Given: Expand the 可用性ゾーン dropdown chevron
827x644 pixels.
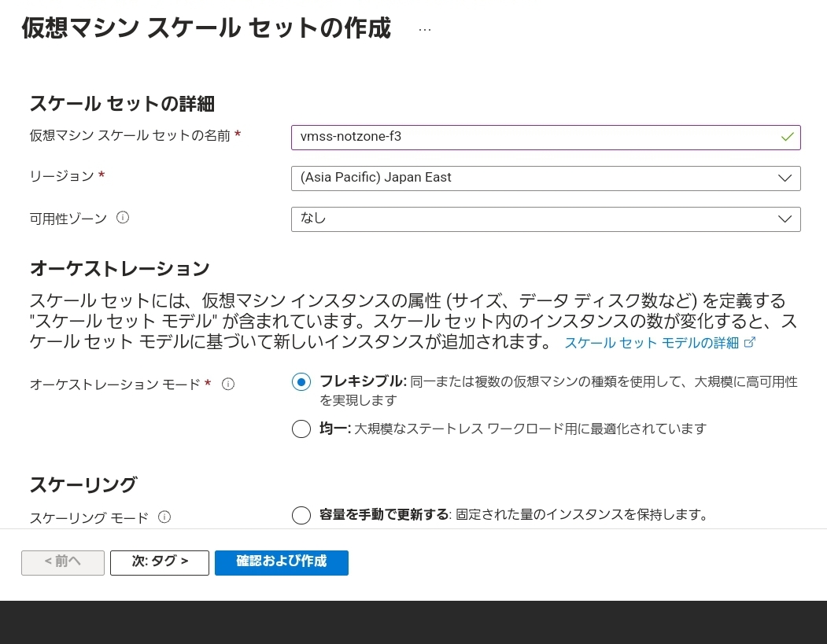Looking at the screenshot, I should tap(785, 219).
